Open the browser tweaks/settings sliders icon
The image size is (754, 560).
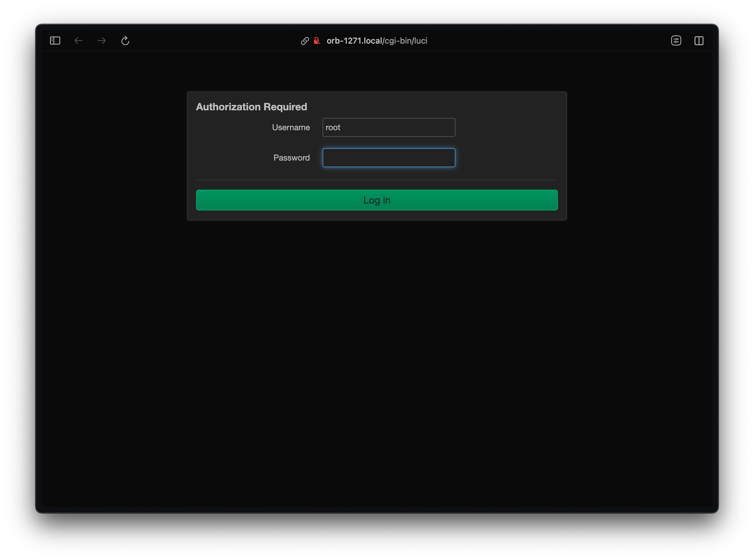(x=676, y=40)
